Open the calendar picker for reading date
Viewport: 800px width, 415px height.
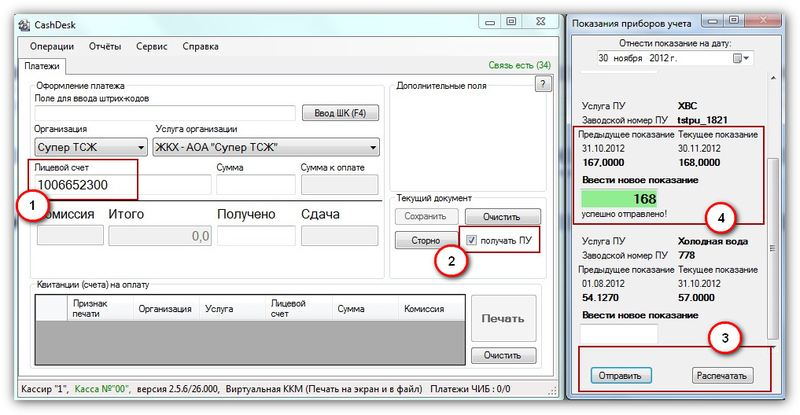(x=740, y=58)
